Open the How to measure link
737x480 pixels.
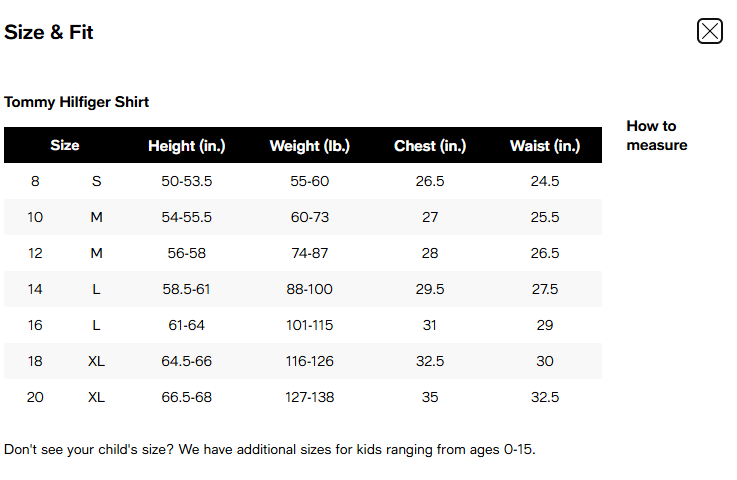[x=656, y=135]
